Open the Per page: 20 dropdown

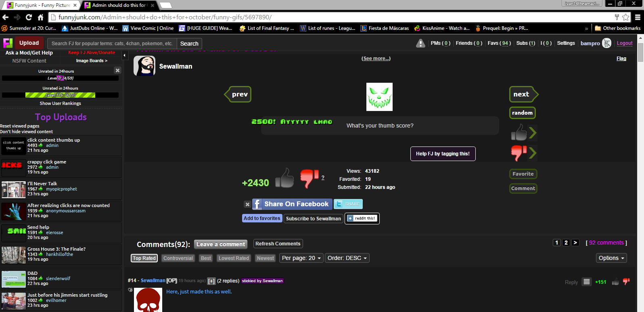(x=301, y=258)
